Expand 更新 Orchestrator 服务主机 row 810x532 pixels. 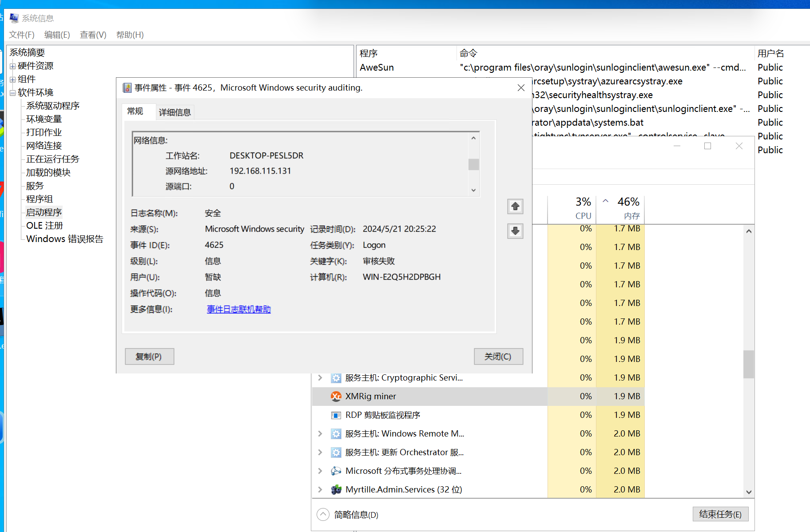320,452
